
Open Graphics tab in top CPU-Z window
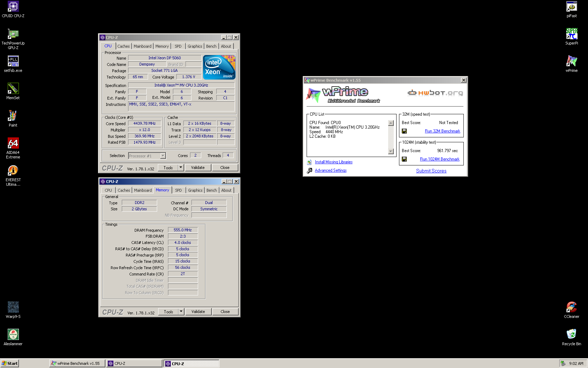pyautogui.click(x=195, y=46)
